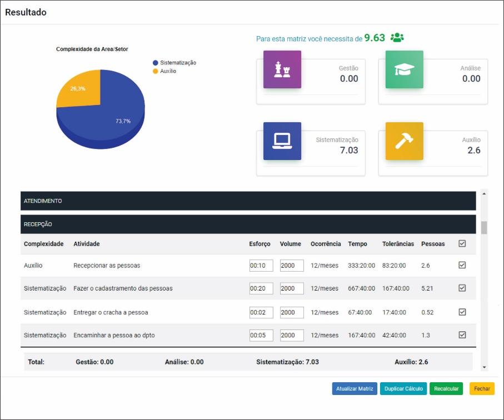Image resolution: width=504 pixels, height=420 pixels.
Task: Uncheck the Entregar o cracha row checkbox
Action: 462,312
